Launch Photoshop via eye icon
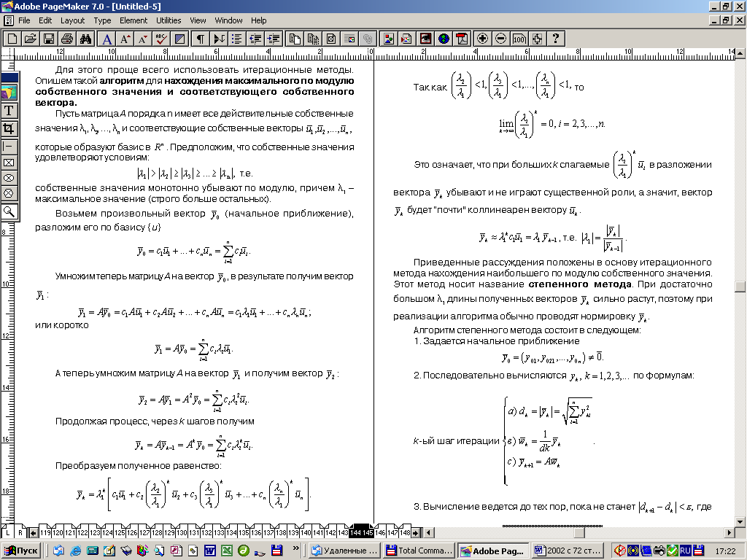 click(425, 39)
